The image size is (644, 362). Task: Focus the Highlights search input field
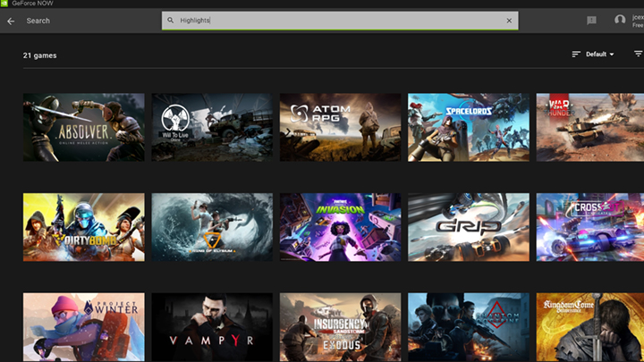pyautogui.click(x=340, y=21)
